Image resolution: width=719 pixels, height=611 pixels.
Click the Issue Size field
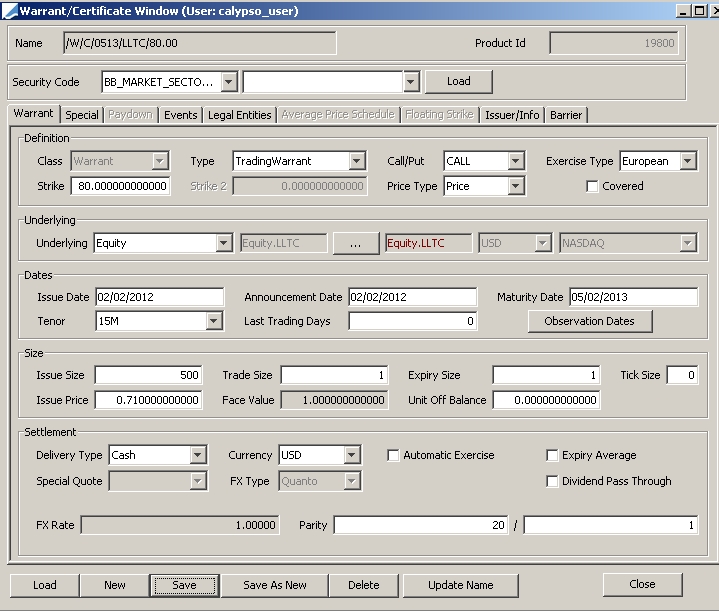148,375
